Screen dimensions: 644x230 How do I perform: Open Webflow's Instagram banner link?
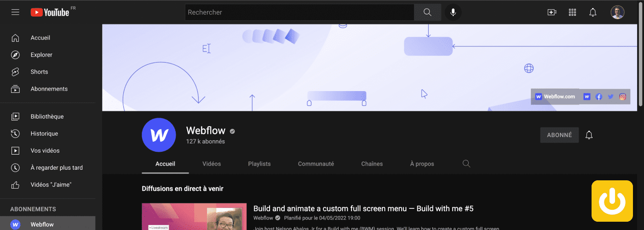point(622,97)
